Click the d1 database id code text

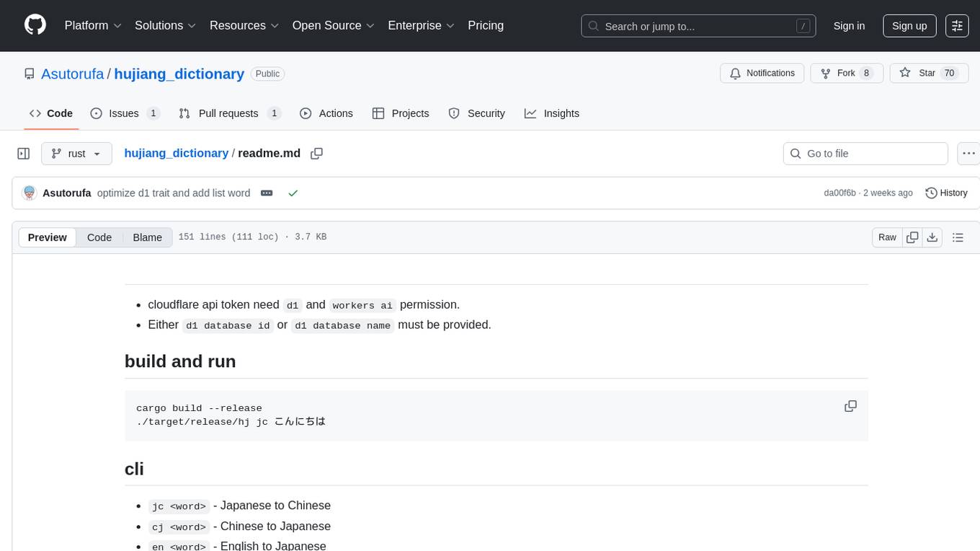coord(228,325)
